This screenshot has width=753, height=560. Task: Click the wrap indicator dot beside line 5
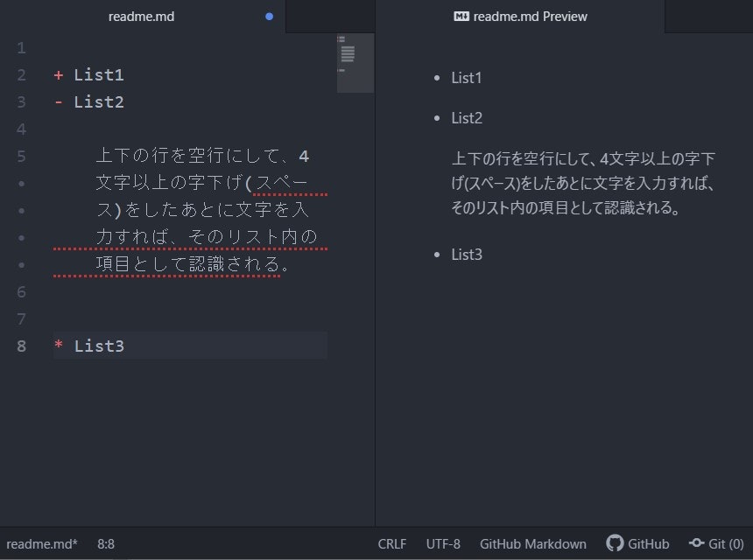pyautogui.click(x=22, y=183)
